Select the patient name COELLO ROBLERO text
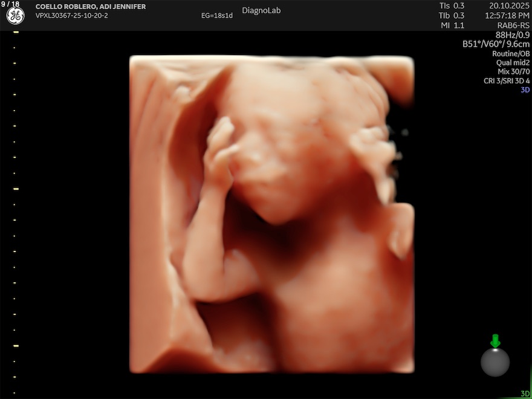Viewport: 532px width, 399px height. click(91, 7)
